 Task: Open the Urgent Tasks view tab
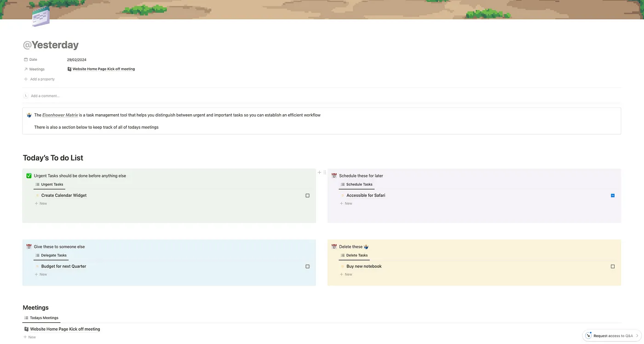pyautogui.click(x=49, y=185)
